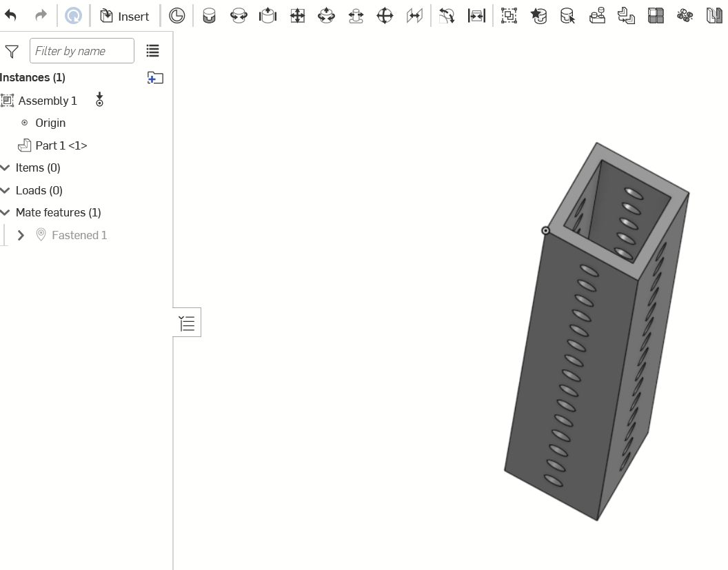Toggle the instance list panel tab
Viewport: 728px width, 570px height.
point(187,323)
